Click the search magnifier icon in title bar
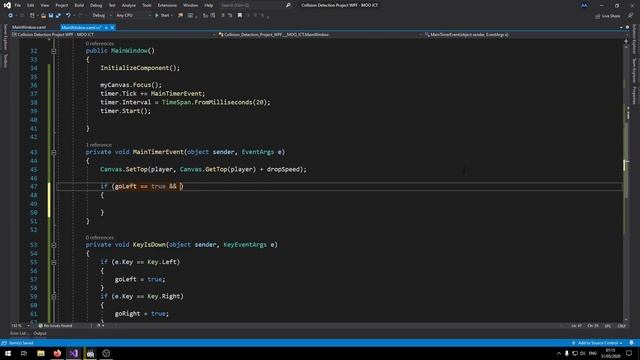The height and width of the screenshot is (360, 640). click(x=288, y=5)
